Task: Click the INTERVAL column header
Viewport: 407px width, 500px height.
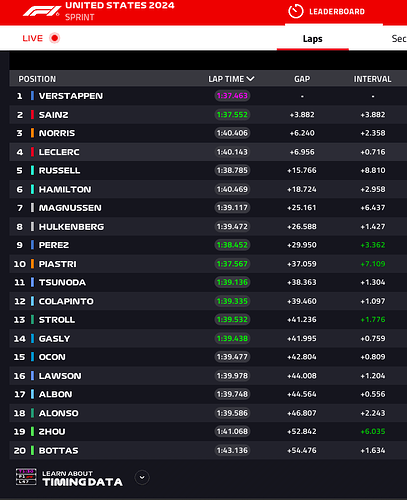Action: (372, 79)
